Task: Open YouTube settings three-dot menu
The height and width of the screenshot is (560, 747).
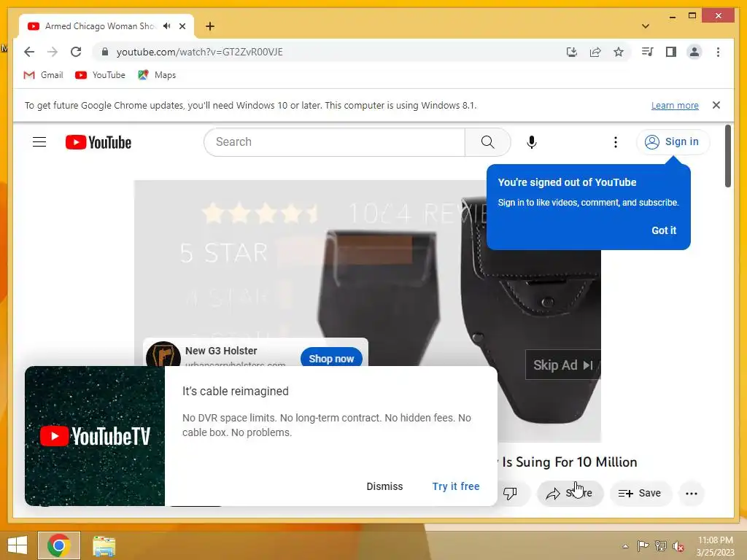Action: [616, 142]
